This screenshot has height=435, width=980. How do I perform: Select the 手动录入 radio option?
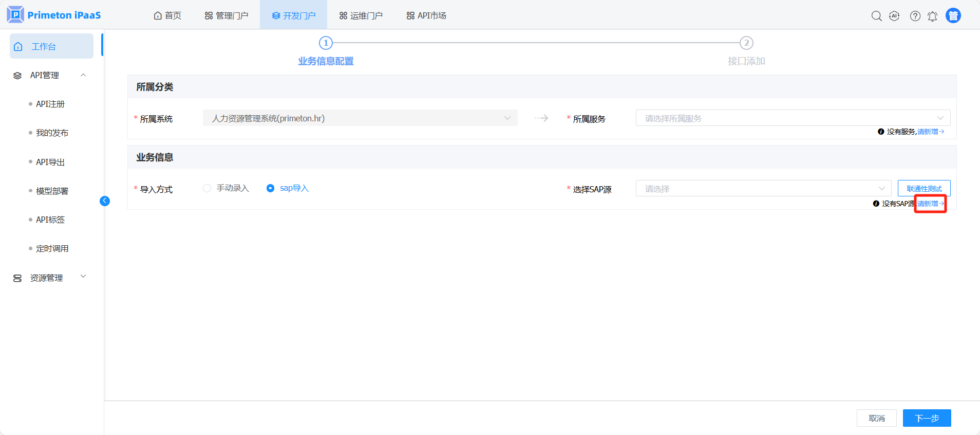207,188
